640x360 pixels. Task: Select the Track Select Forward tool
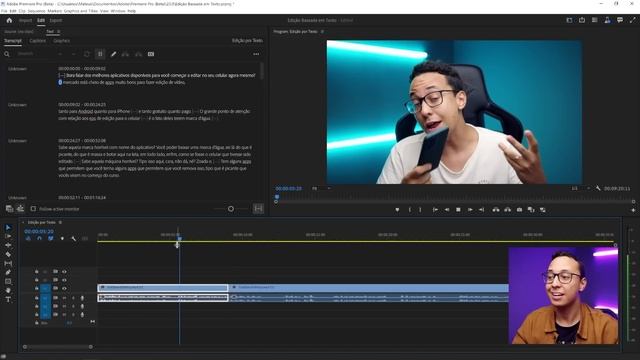[x=8, y=236]
